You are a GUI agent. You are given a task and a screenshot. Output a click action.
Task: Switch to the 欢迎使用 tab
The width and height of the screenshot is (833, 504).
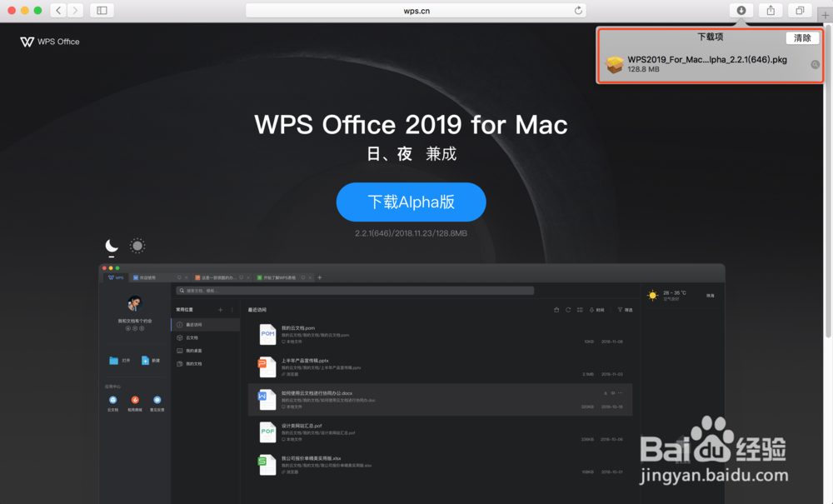(x=146, y=277)
